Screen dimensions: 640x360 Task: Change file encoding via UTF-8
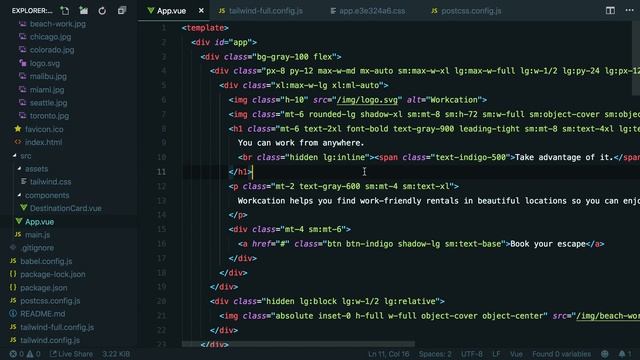pos(471,354)
